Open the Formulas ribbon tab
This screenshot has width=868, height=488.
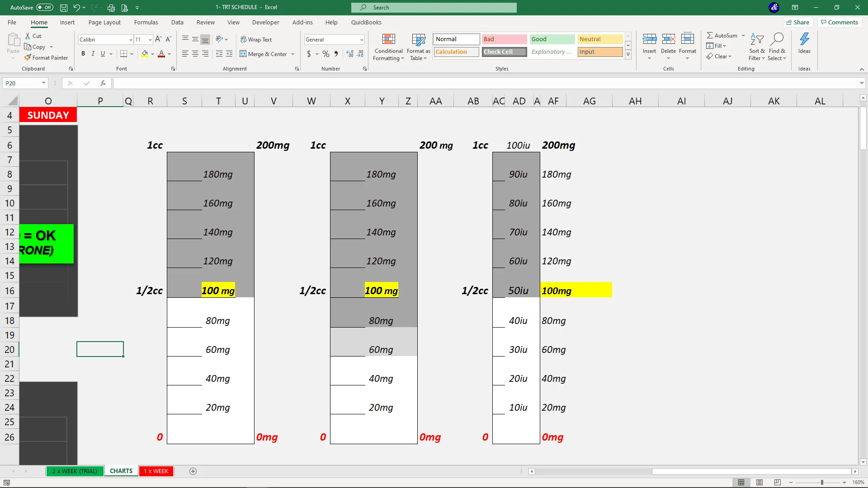pyautogui.click(x=146, y=22)
